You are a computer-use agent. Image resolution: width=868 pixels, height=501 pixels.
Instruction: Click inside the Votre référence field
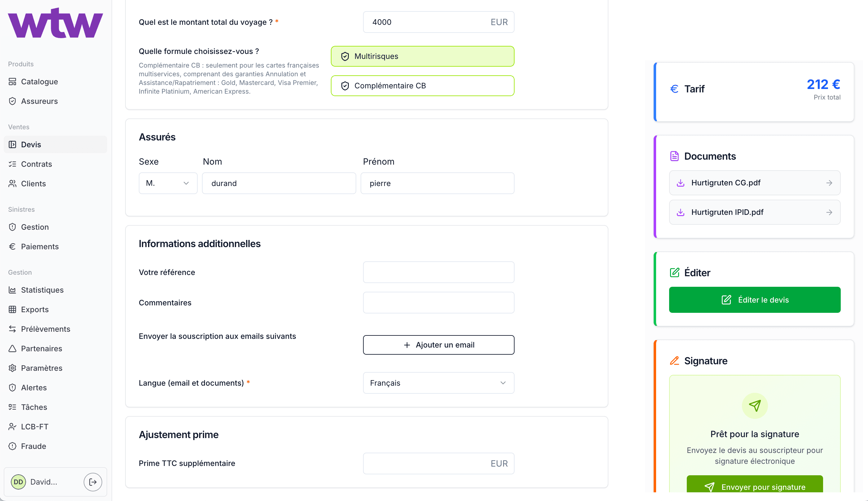click(x=438, y=272)
